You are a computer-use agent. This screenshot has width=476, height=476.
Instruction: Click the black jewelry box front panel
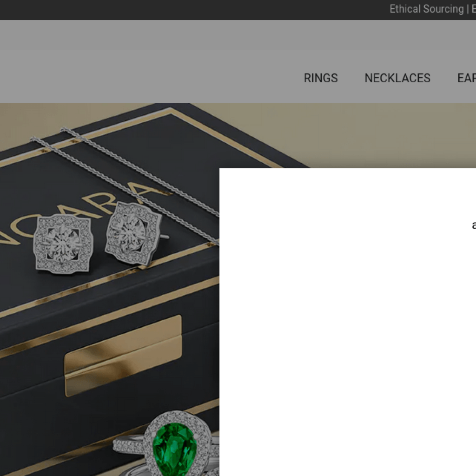109,364
